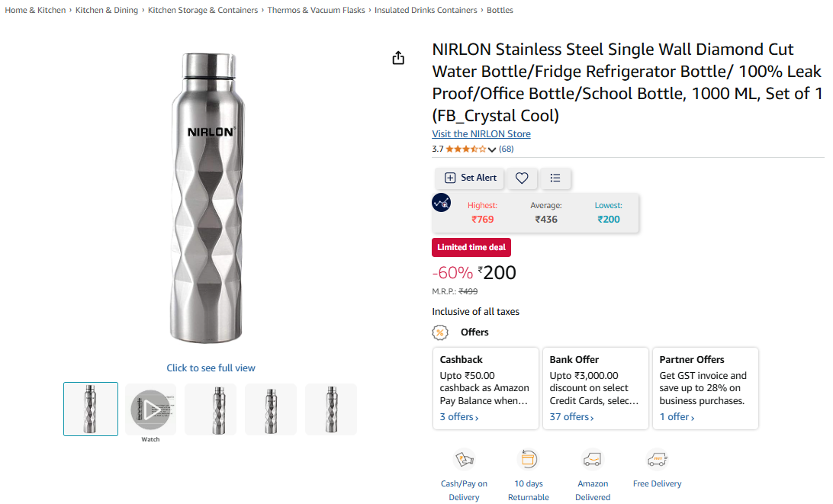
Task: Visit the NIRLON Store link
Action: point(481,134)
